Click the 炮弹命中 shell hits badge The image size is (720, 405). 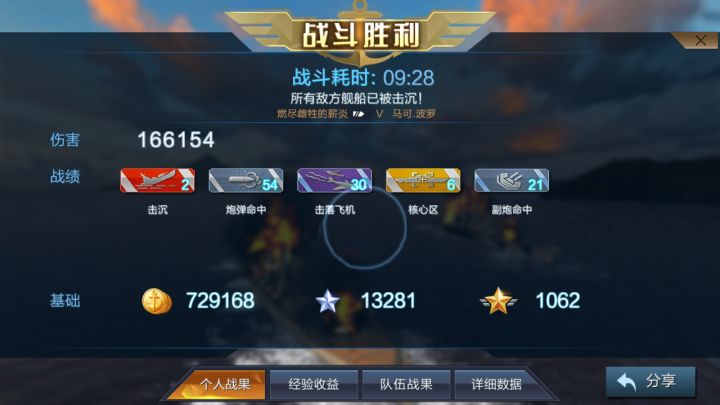(x=246, y=180)
